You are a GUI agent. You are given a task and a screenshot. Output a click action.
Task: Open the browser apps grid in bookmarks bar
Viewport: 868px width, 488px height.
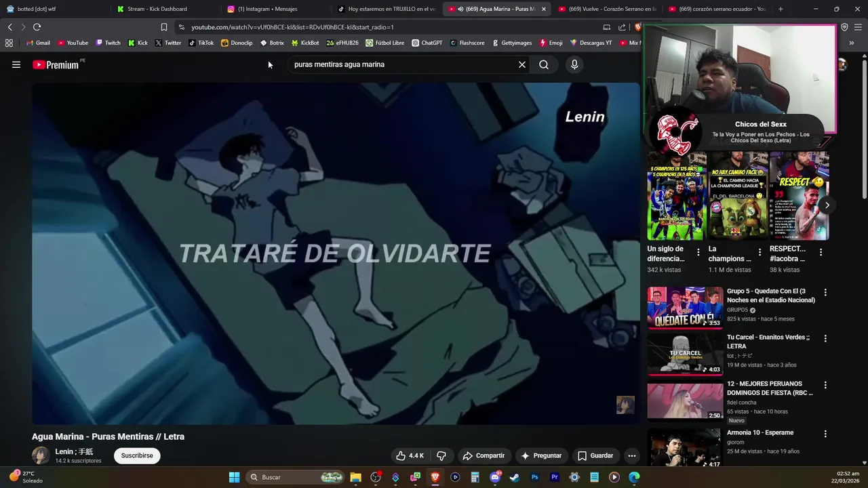pyautogui.click(x=9, y=43)
